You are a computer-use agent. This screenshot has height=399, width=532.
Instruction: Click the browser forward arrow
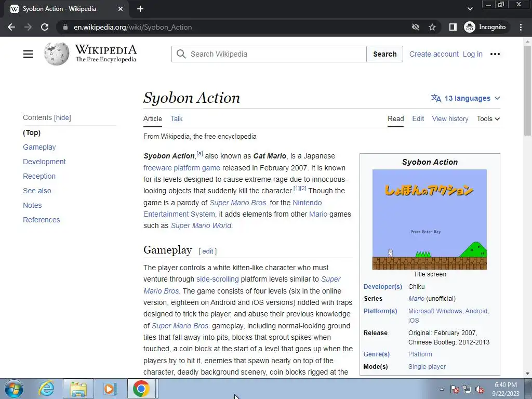pyautogui.click(x=28, y=27)
